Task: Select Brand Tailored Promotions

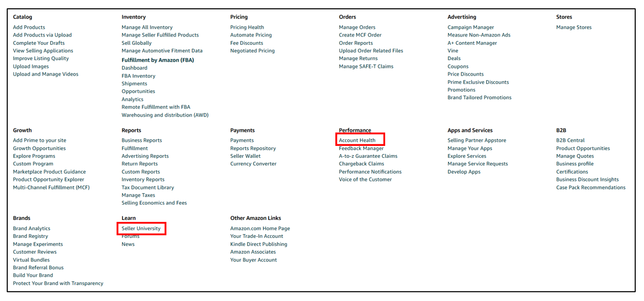Action: tap(480, 98)
